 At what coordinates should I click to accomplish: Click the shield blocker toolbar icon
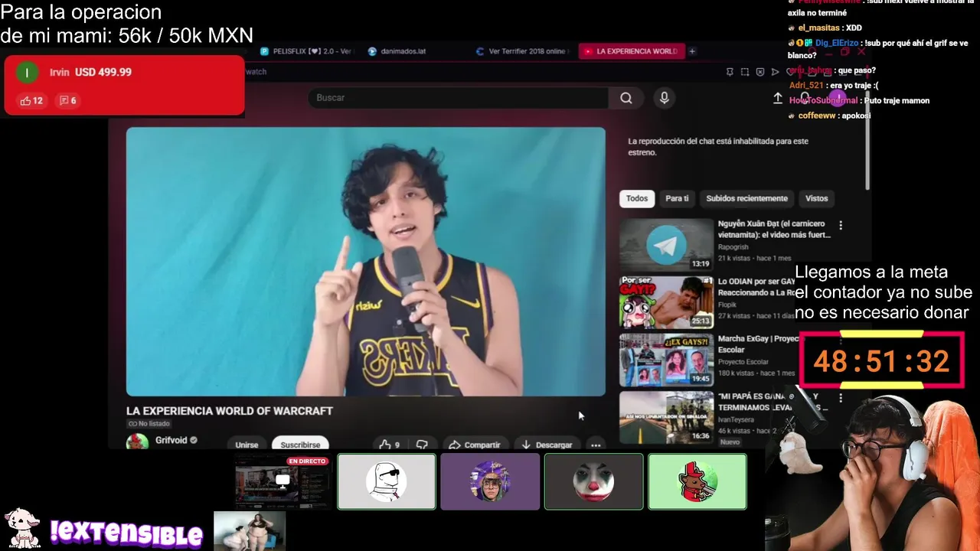pos(760,72)
